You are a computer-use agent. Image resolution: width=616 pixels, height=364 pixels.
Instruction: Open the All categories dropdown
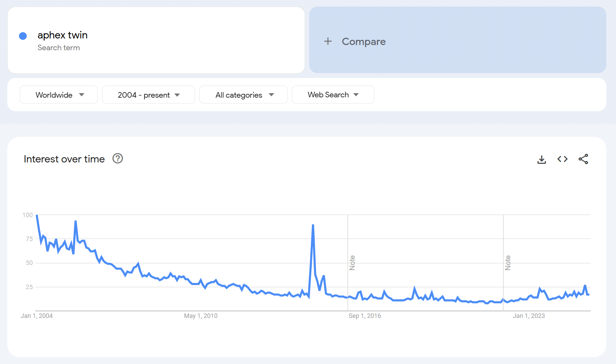point(243,95)
